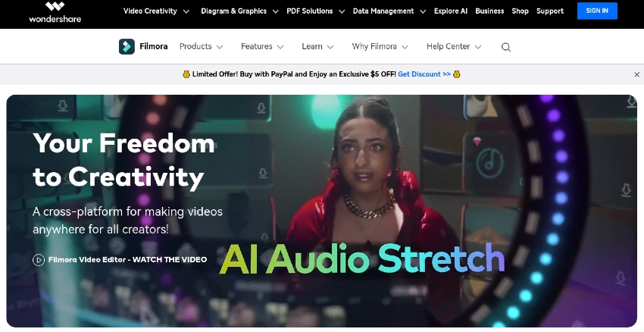Follow the Get Discount >> link

(x=424, y=74)
